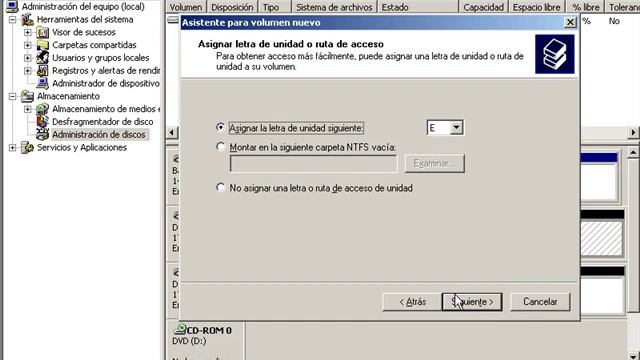The height and width of the screenshot is (360, 640).
Task: Sort by the Disposición column header
Action: (232, 7)
